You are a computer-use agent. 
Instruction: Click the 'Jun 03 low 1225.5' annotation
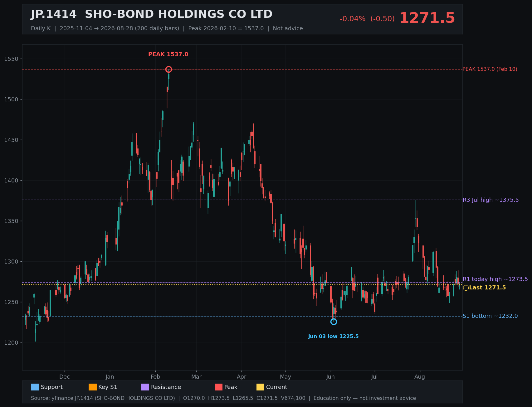(x=333, y=337)
